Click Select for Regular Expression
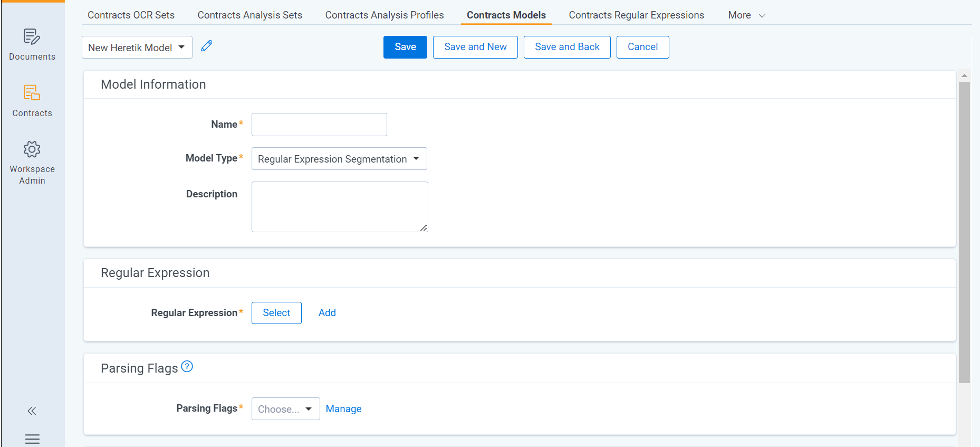Viewport: 980px width, 447px height. coord(276,313)
